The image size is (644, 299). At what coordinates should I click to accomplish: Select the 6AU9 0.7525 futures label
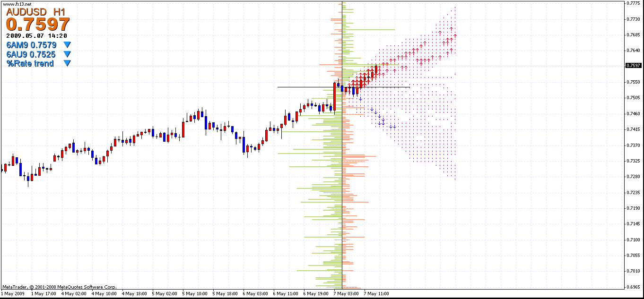click(x=31, y=54)
